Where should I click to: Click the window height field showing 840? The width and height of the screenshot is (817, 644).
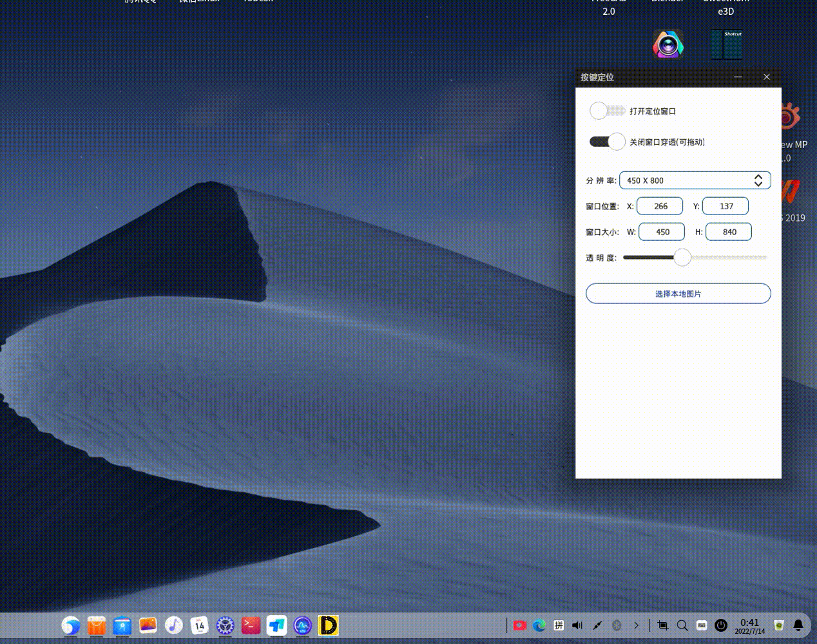tap(728, 231)
